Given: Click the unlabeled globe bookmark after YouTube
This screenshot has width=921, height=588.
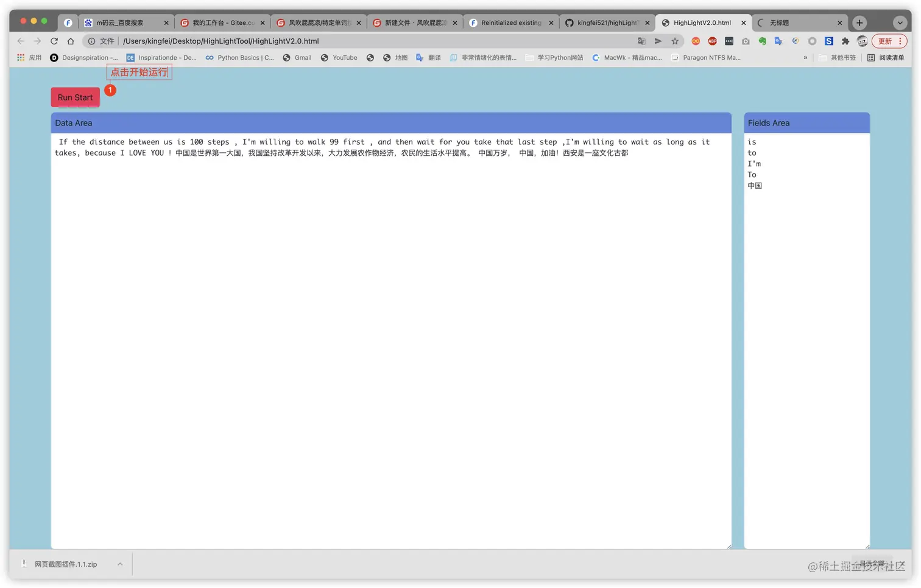Looking at the screenshot, I should (370, 57).
